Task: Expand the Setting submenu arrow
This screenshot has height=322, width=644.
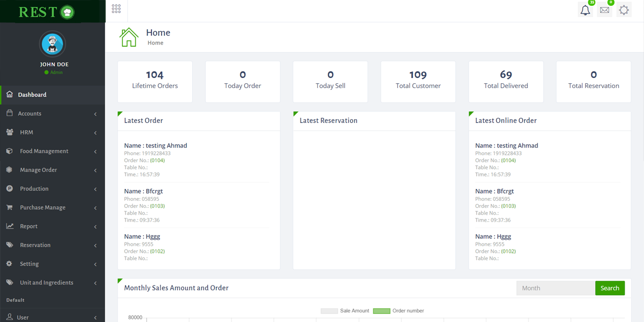Action: (95, 264)
